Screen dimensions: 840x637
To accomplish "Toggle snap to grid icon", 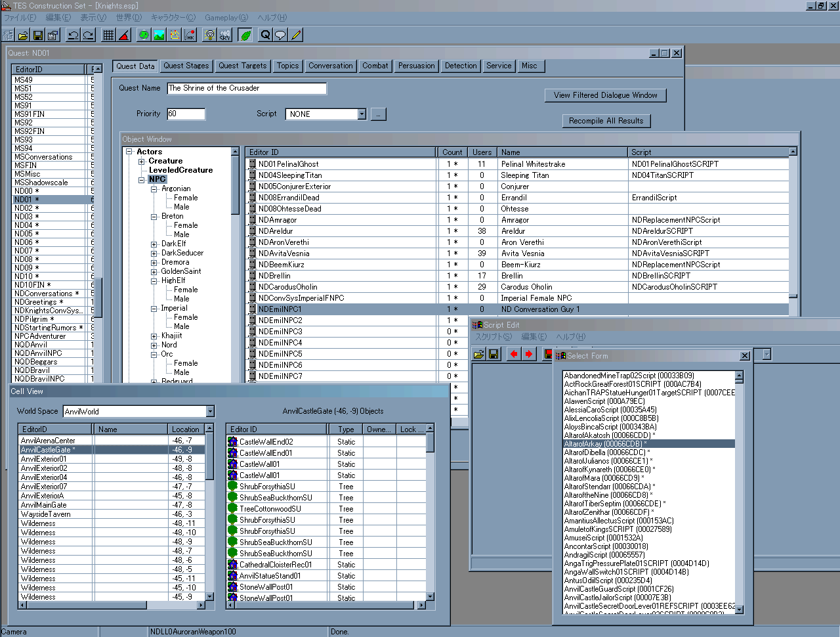I will click(109, 35).
